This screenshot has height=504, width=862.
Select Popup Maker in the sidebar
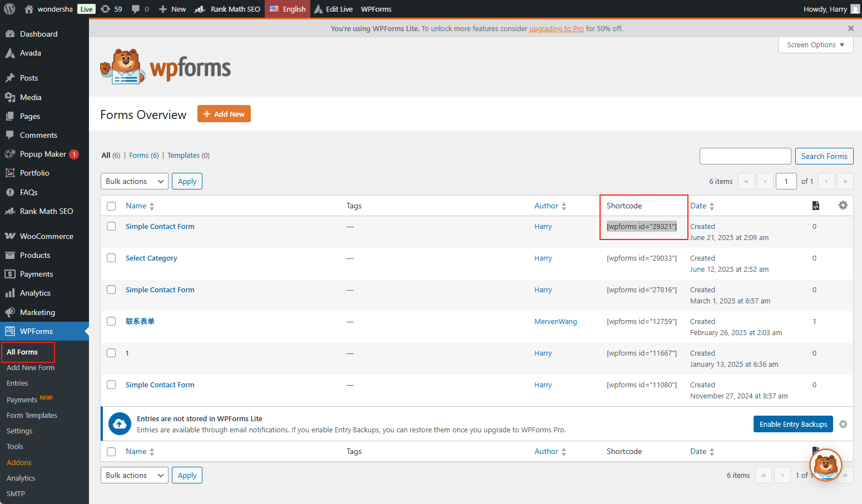42,154
